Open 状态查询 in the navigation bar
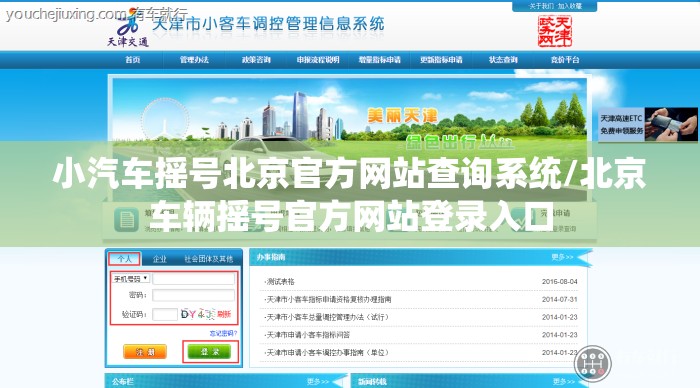The image size is (700, 388). (503, 60)
